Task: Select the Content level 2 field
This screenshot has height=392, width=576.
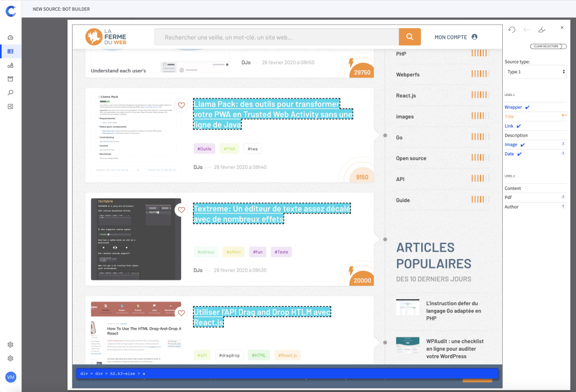Action: pyautogui.click(x=536, y=188)
